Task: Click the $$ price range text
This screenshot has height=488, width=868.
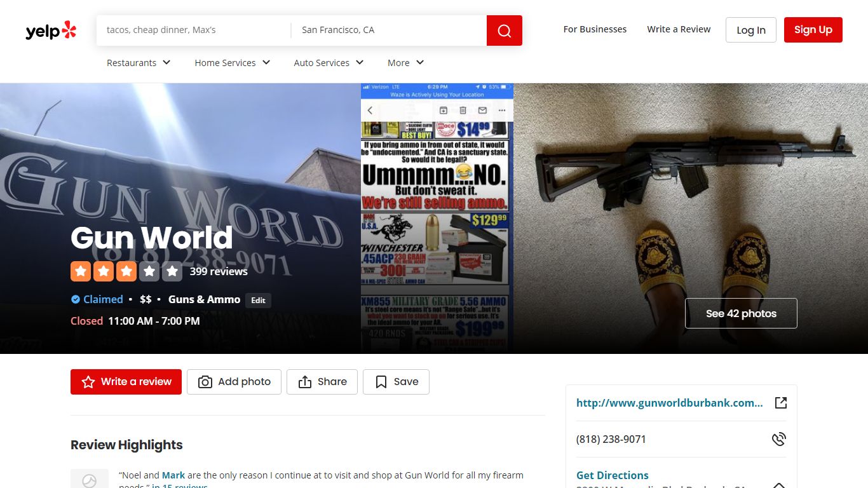Action: pyautogui.click(x=146, y=299)
